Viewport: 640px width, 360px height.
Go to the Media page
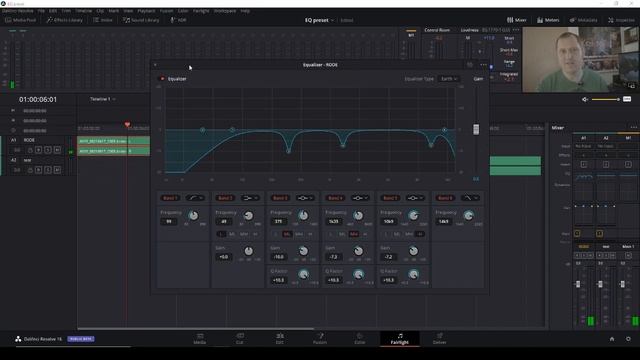(x=200, y=338)
